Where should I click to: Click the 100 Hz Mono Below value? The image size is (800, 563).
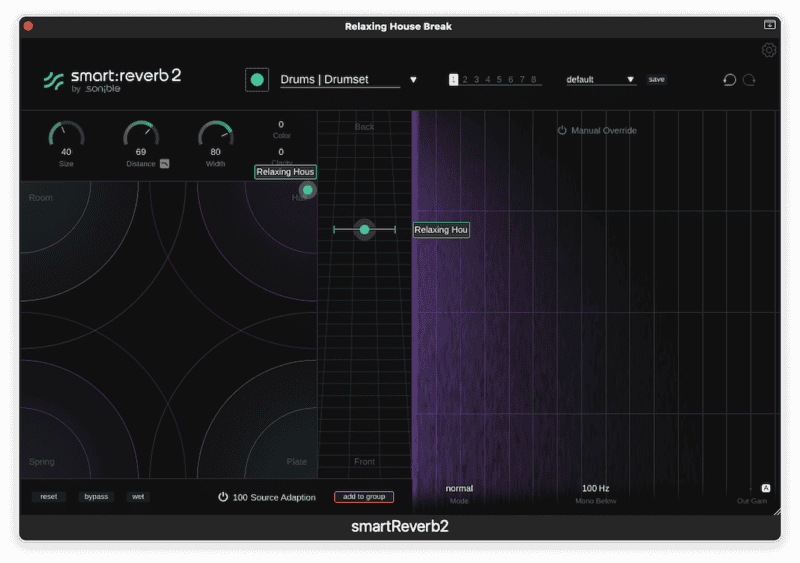point(595,488)
